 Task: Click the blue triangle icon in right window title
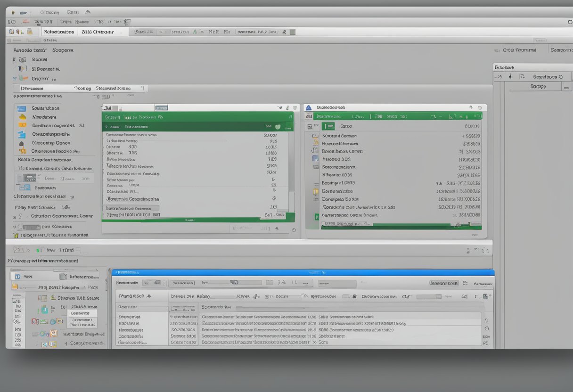click(309, 107)
